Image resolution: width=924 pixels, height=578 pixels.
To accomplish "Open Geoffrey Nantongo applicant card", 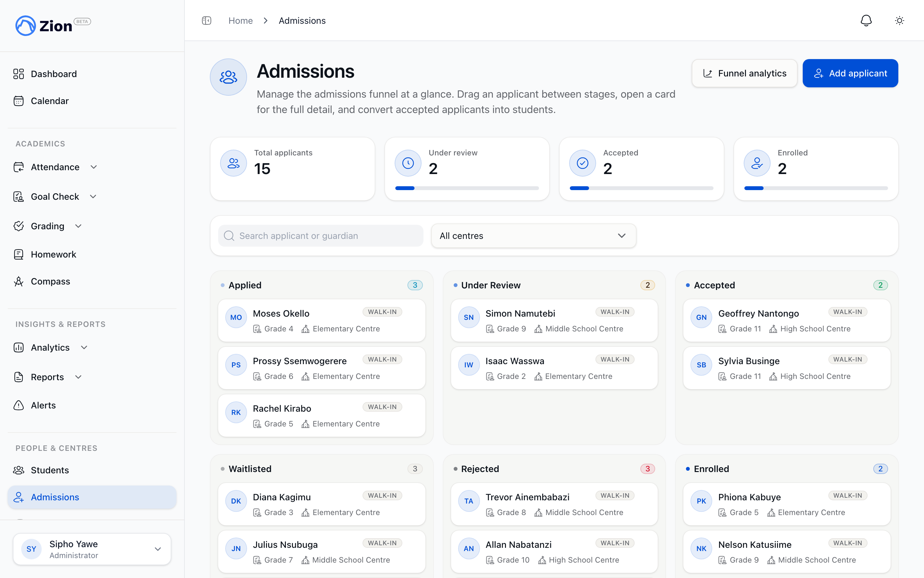I will coord(787,320).
